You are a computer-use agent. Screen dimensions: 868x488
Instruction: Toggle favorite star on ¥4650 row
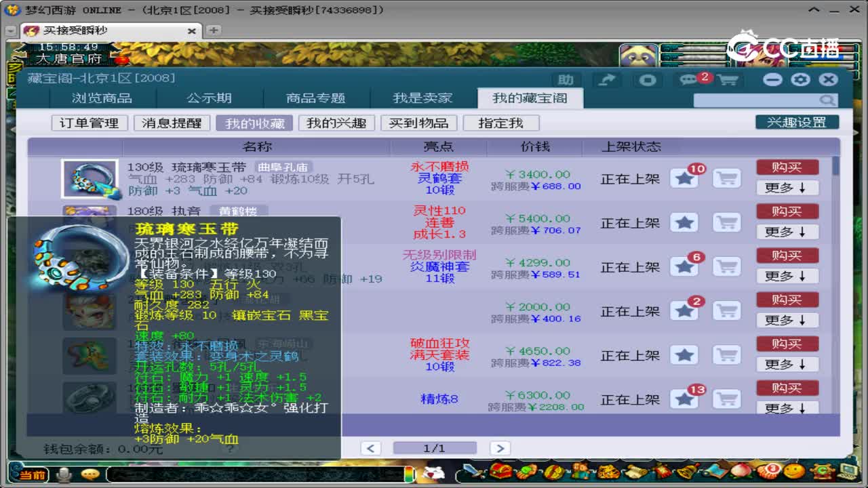(x=685, y=355)
